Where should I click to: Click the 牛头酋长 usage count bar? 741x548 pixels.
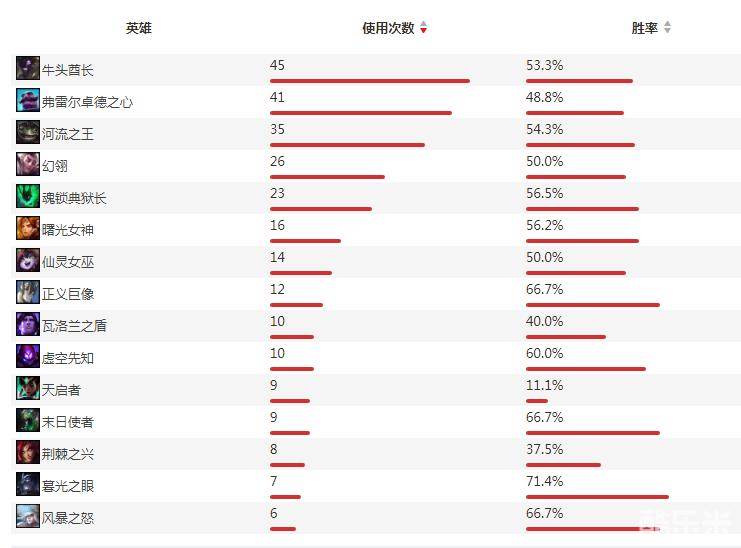[369, 81]
